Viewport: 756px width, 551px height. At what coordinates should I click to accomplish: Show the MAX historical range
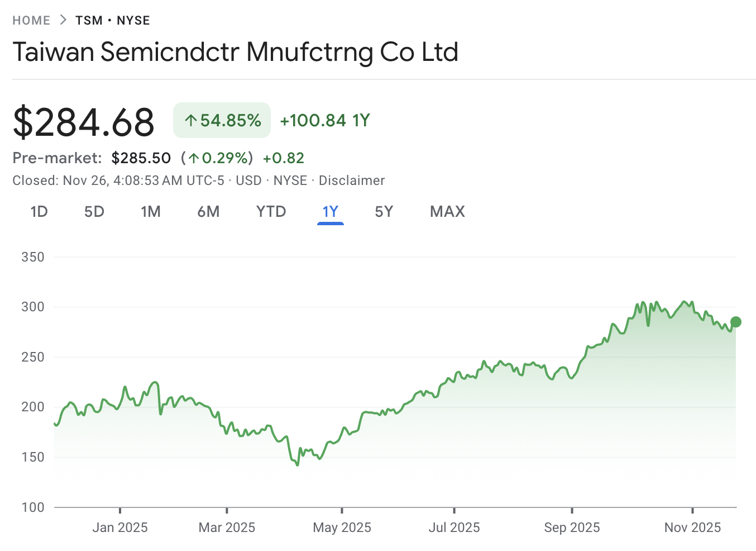point(447,212)
